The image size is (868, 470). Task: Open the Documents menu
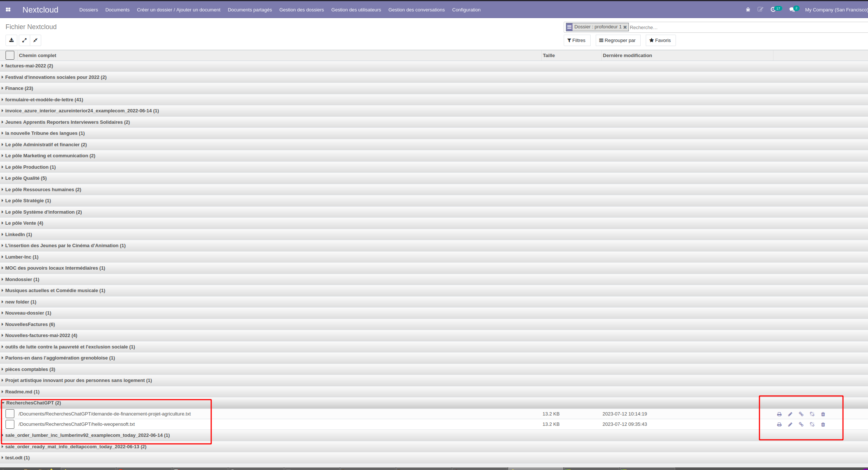[x=117, y=10]
